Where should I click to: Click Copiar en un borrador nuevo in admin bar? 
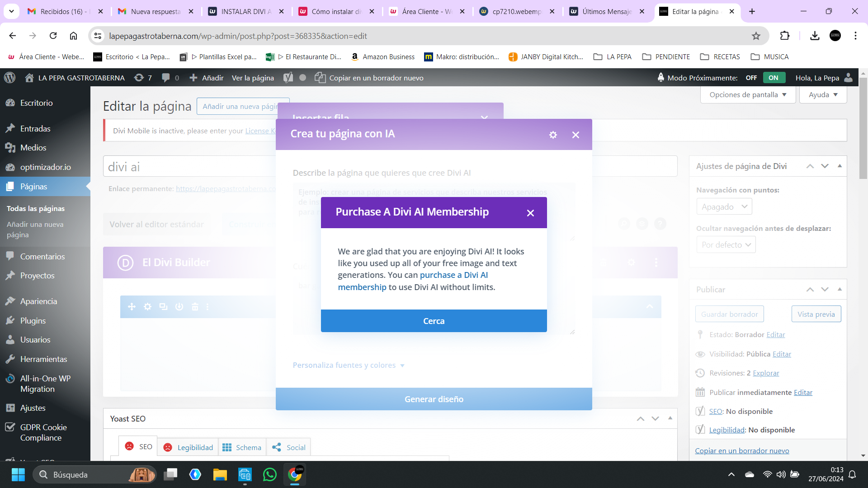[x=369, y=78]
